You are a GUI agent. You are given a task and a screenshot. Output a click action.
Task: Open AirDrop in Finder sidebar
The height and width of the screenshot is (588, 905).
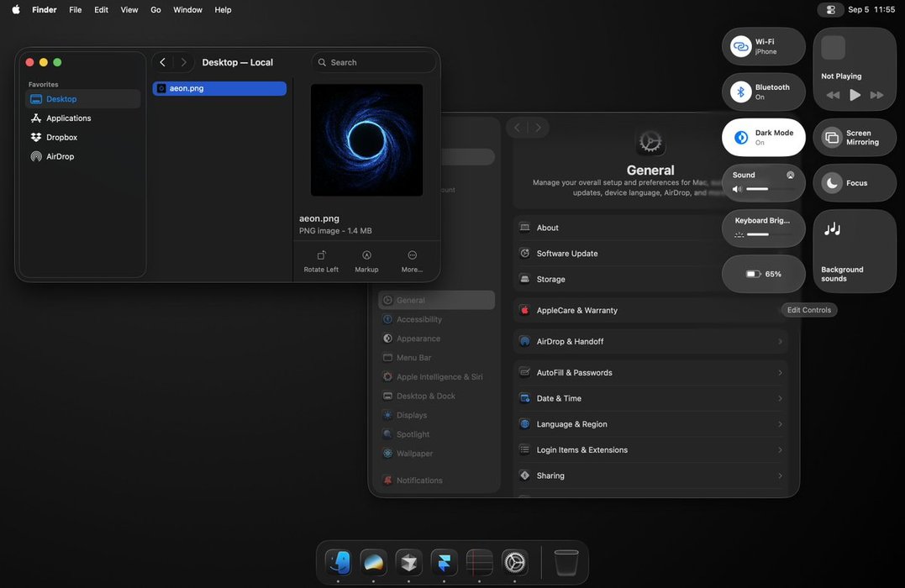coord(60,156)
